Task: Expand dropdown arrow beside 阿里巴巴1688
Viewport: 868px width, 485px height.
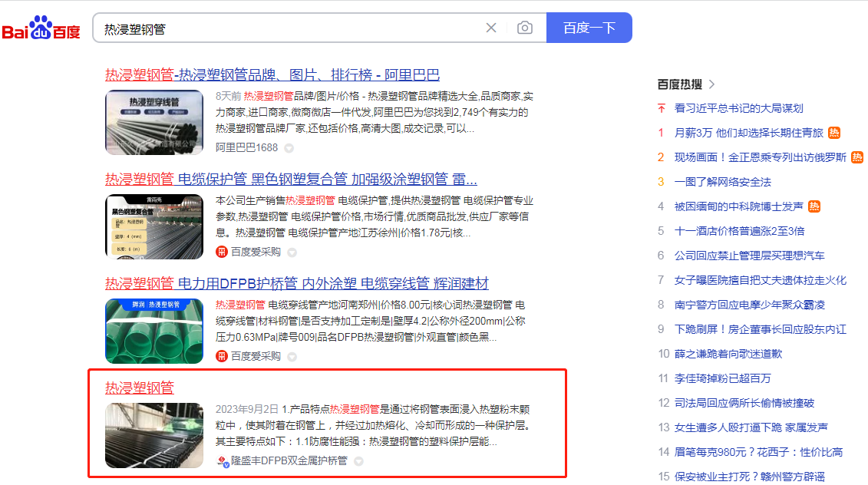Action: coord(289,148)
